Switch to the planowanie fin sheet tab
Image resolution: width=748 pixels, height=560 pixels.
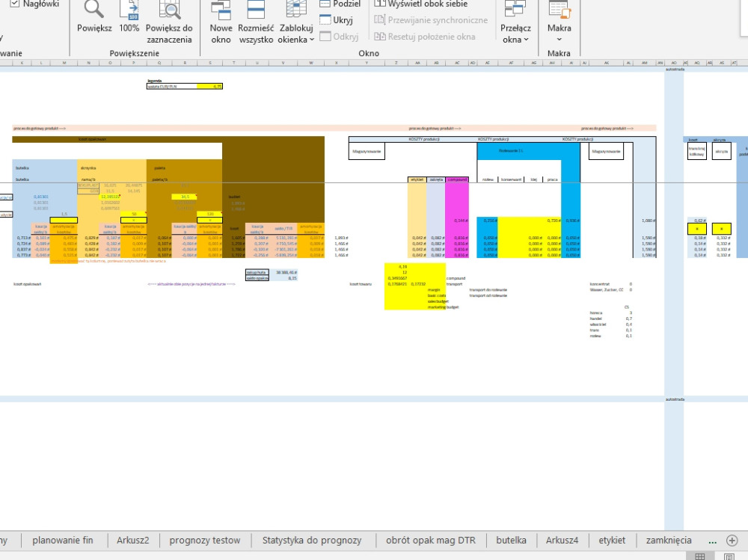coord(63,540)
